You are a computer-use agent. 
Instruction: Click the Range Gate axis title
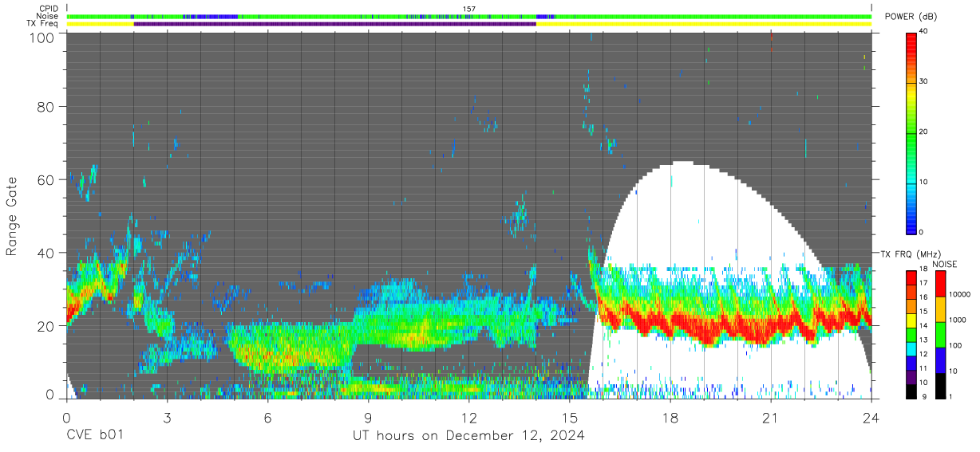[x=12, y=216]
